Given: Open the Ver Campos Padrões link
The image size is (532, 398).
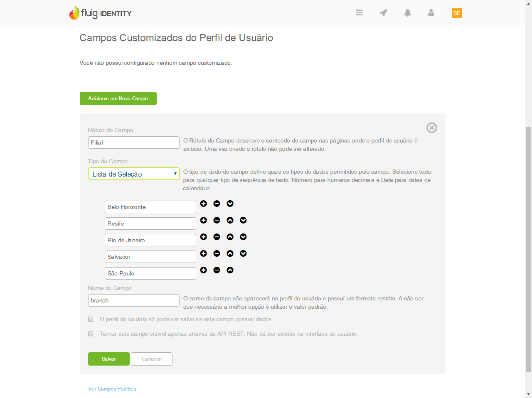Looking at the screenshot, I should (x=112, y=389).
